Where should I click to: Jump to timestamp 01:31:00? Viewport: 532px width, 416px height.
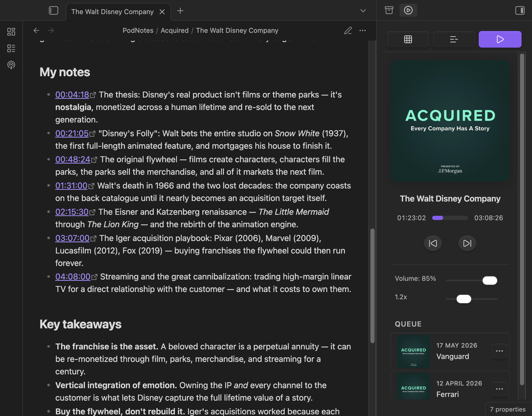[x=71, y=186]
